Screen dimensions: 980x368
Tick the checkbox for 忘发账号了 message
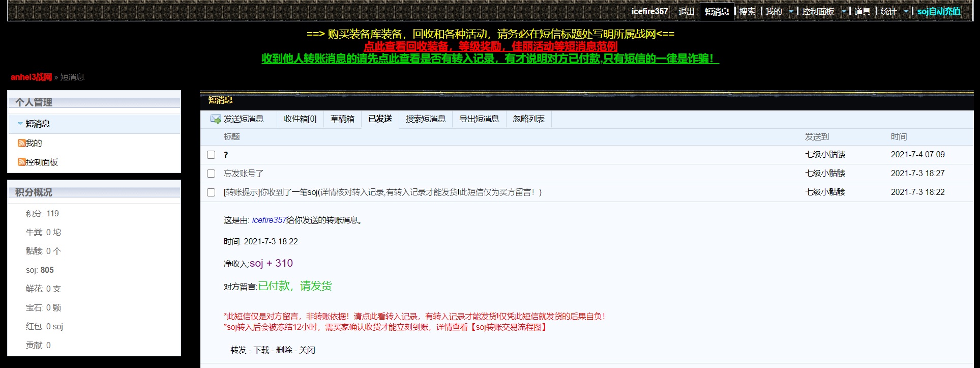coord(211,174)
